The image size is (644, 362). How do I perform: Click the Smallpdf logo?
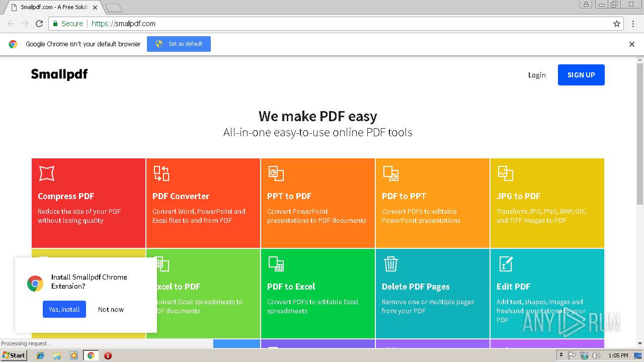click(x=59, y=74)
